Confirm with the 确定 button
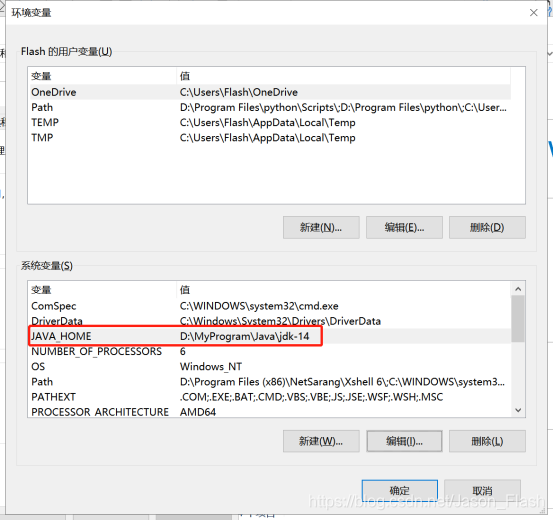 (x=400, y=490)
